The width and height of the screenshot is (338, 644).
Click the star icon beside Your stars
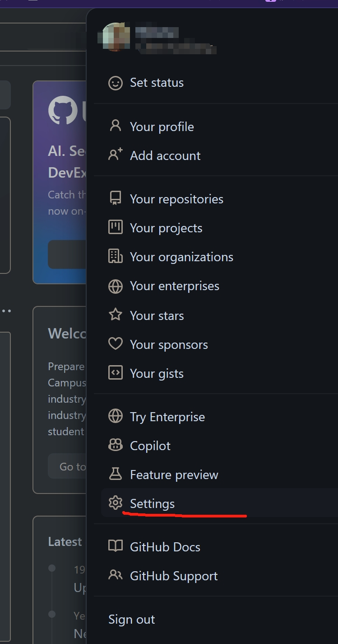click(116, 315)
